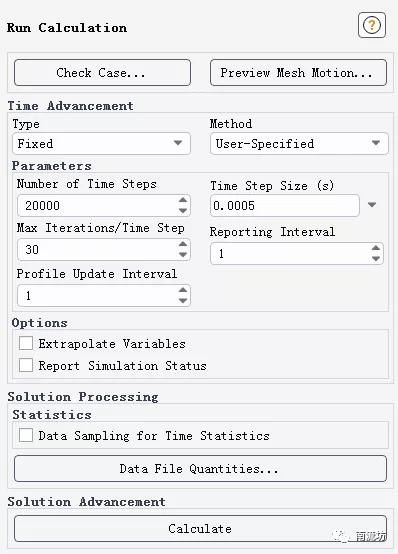Increase Number of Time Steps with up arrow
The width and height of the screenshot is (398, 554).
183,200
